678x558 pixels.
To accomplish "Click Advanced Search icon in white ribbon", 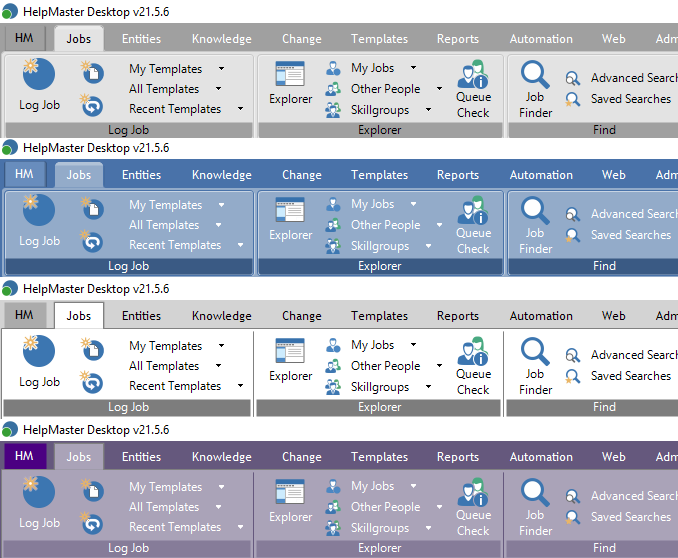I will 572,356.
